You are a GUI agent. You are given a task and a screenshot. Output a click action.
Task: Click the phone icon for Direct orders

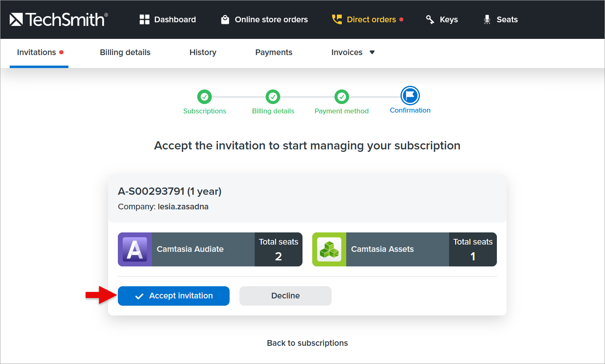click(x=337, y=19)
